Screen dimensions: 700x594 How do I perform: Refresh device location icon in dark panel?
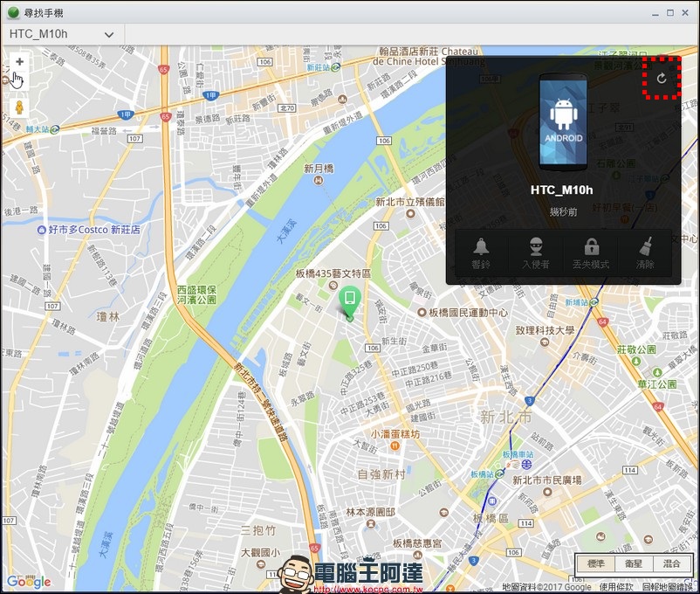pyautogui.click(x=662, y=79)
